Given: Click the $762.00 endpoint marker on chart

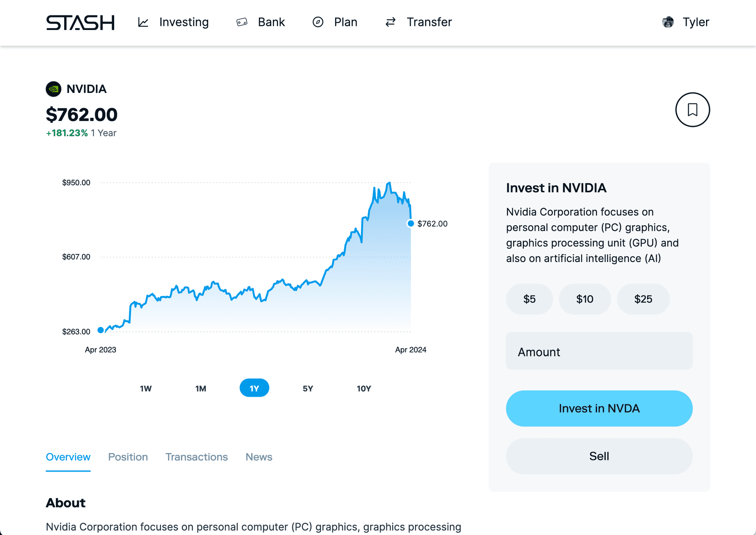Looking at the screenshot, I should 411,223.
